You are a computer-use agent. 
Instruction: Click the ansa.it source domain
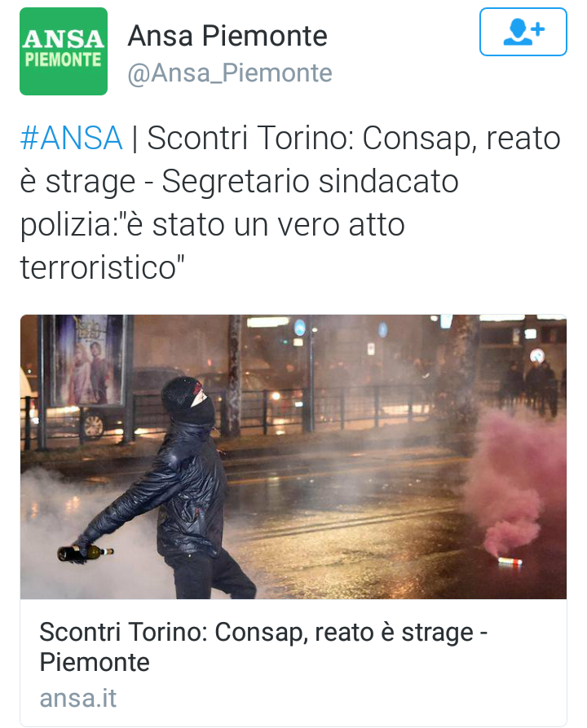[78, 698]
